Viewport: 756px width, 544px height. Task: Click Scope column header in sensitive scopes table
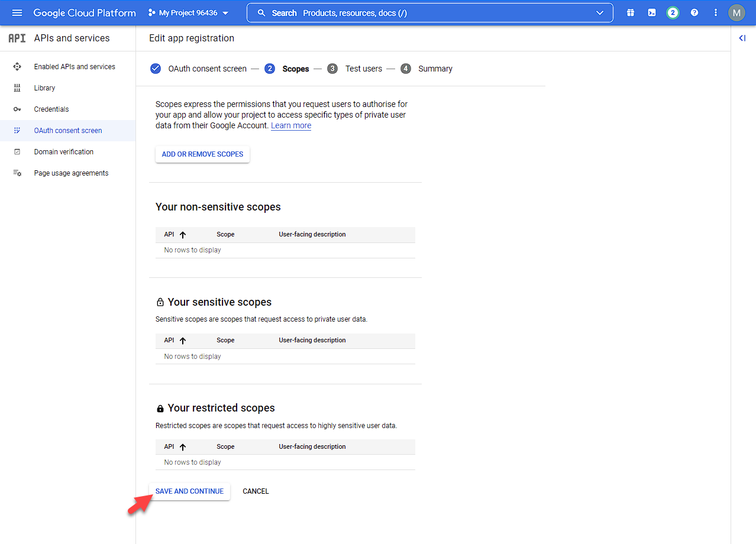225,341
